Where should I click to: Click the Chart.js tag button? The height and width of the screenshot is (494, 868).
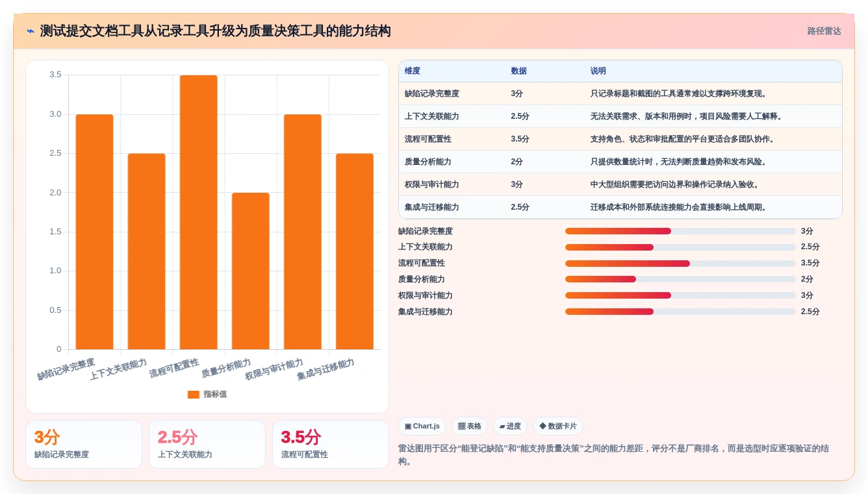pos(422,426)
